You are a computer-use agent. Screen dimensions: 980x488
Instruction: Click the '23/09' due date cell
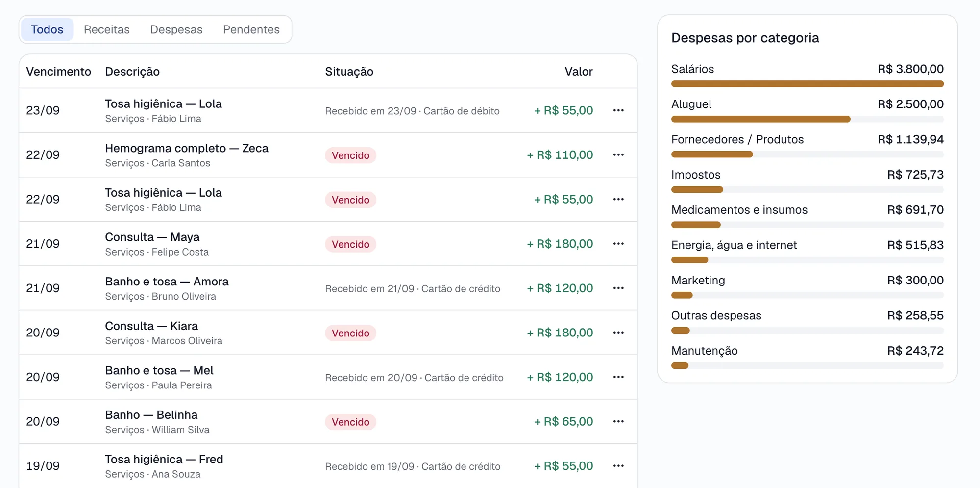click(43, 110)
